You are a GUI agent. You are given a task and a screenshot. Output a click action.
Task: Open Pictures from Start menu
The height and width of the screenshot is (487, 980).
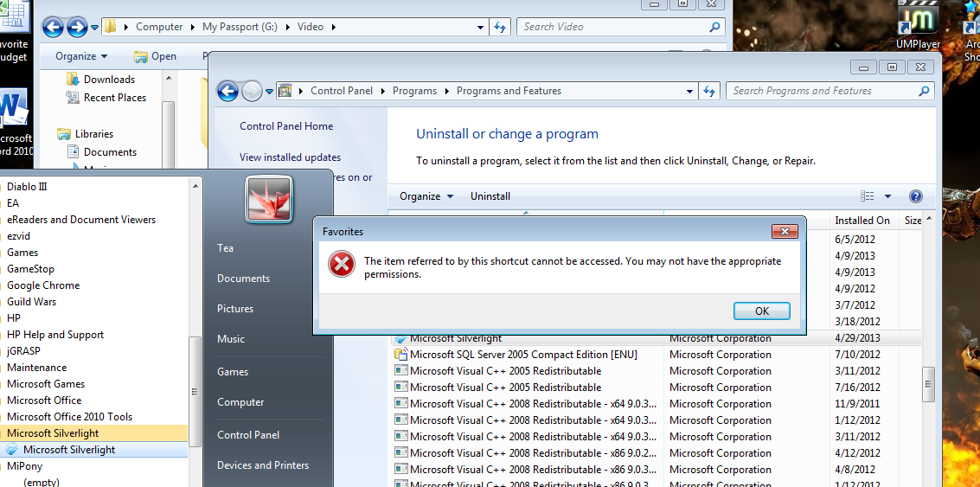(235, 308)
